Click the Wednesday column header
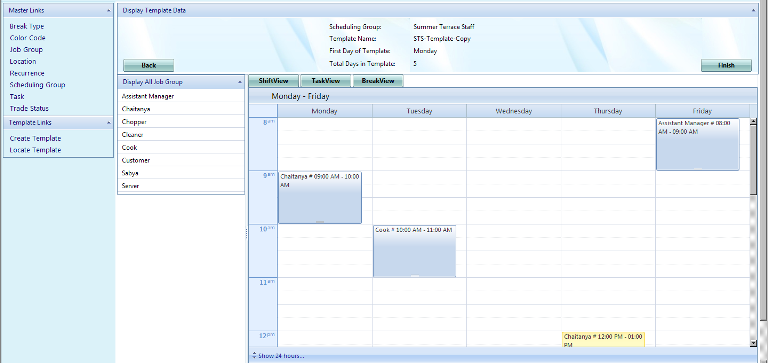 point(514,111)
